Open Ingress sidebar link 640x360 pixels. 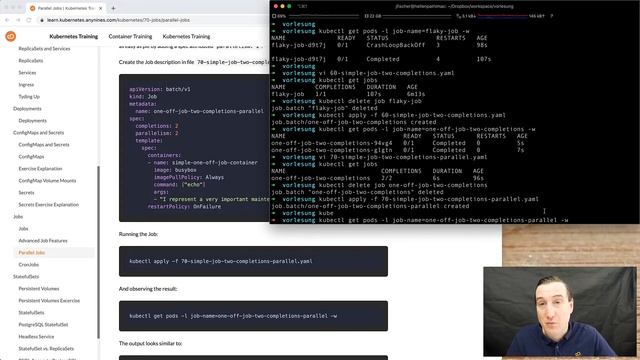click(x=26, y=84)
